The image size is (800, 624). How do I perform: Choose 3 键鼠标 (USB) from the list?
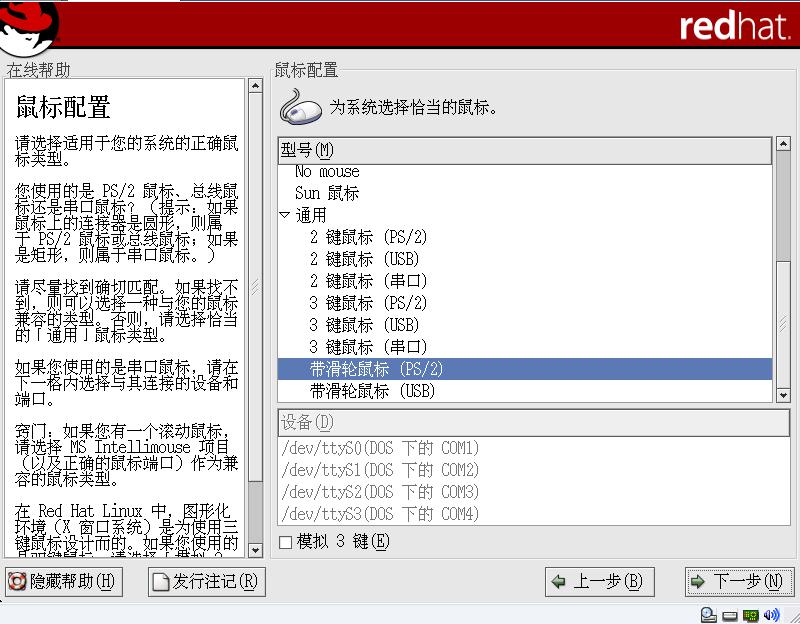pyautogui.click(x=364, y=325)
